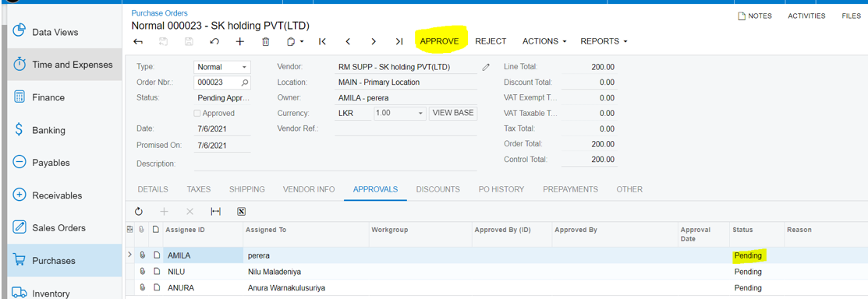
Task: Export approvals grid to Excel
Action: (x=241, y=211)
